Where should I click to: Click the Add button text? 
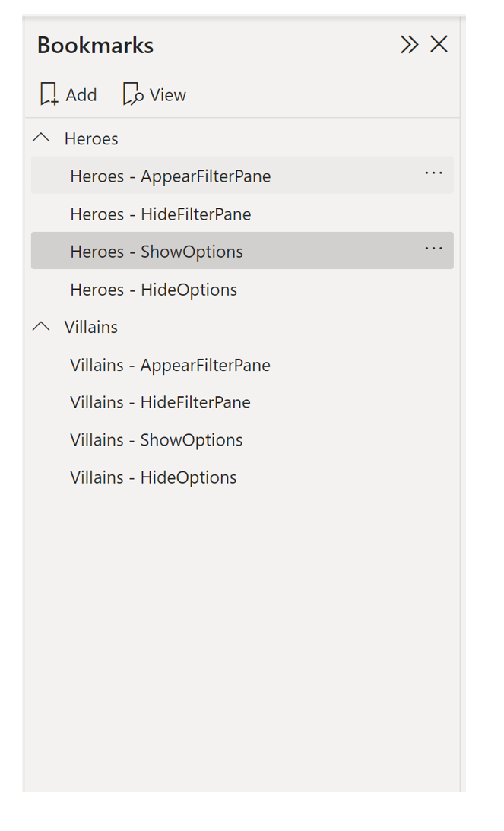coord(81,95)
